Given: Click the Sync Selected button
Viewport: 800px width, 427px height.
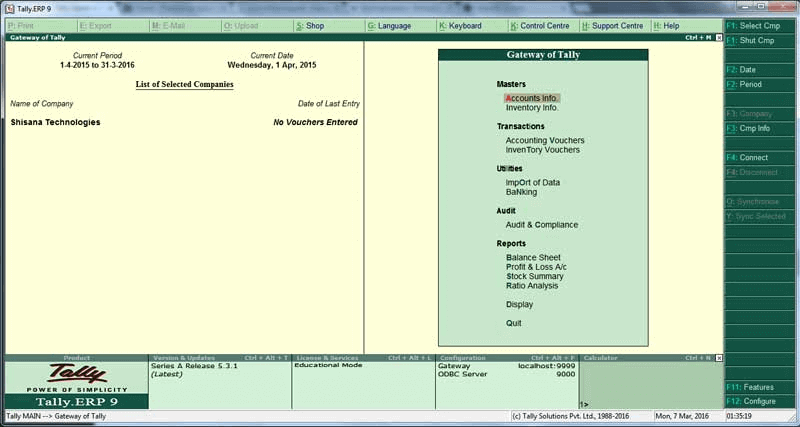Looking at the screenshot, I should click(759, 216).
